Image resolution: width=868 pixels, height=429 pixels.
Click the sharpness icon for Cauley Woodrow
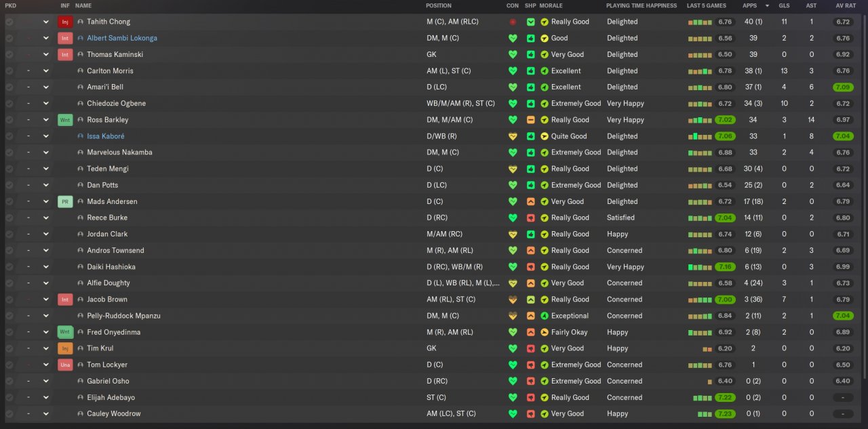click(531, 413)
